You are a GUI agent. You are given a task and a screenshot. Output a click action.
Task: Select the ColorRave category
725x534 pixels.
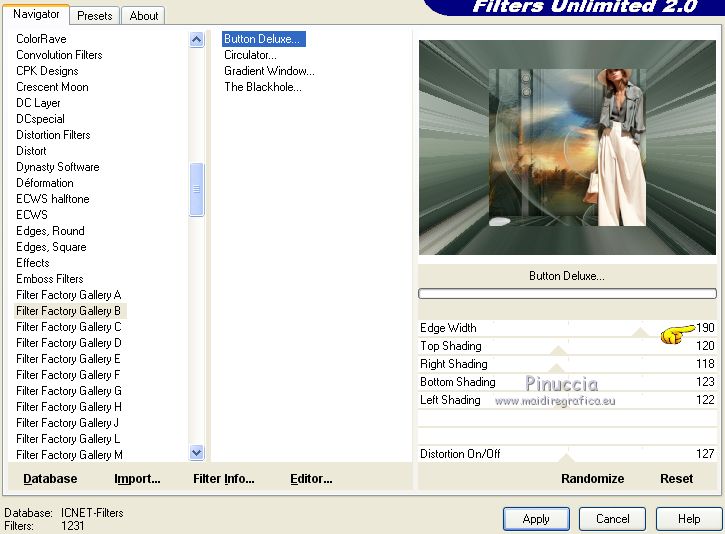[x=41, y=39]
